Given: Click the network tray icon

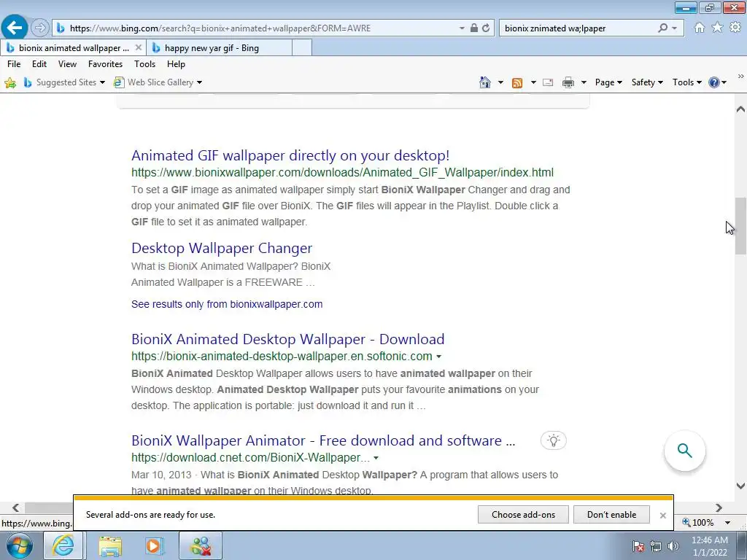Looking at the screenshot, I should pyautogui.click(x=656, y=546).
